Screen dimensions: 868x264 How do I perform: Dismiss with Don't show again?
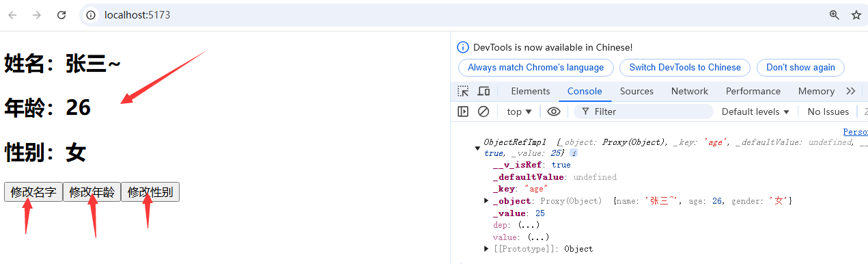(x=800, y=67)
